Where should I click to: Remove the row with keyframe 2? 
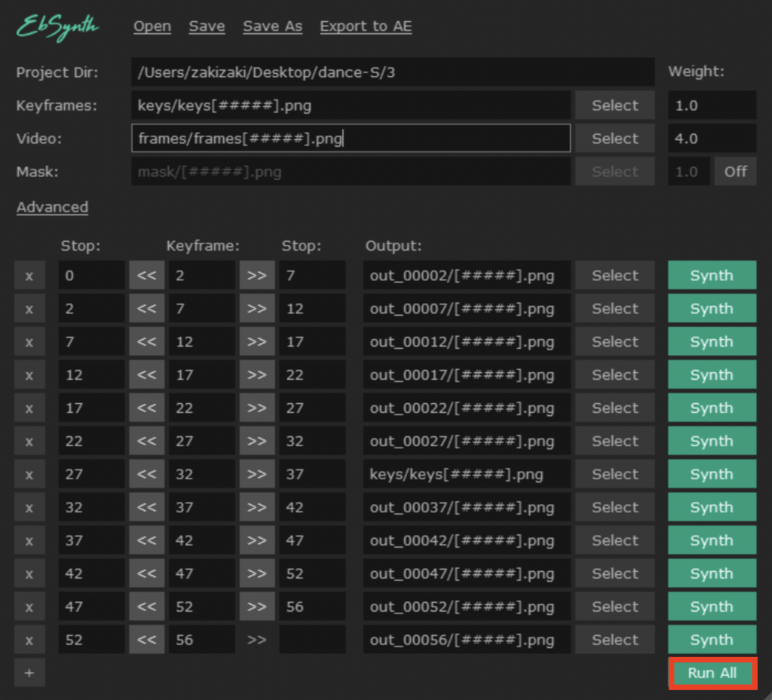[x=29, y=276]
